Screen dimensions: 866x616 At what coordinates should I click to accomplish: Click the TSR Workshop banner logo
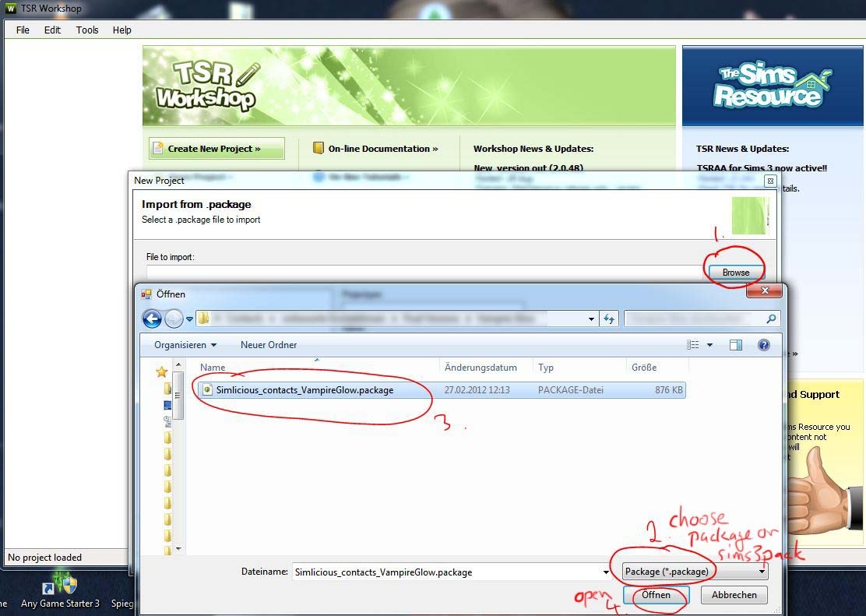[x=207, y=86]
